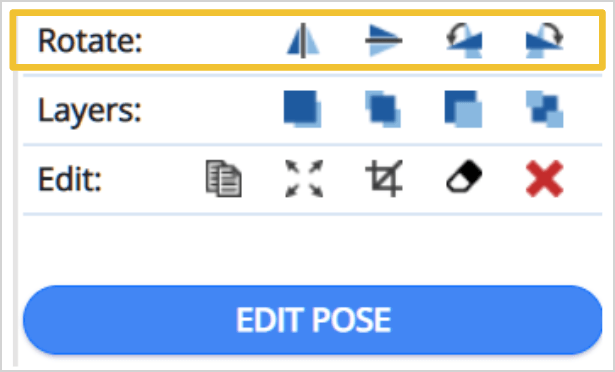
Task: Send the layer to back
Action: click(x=464, y=109)
